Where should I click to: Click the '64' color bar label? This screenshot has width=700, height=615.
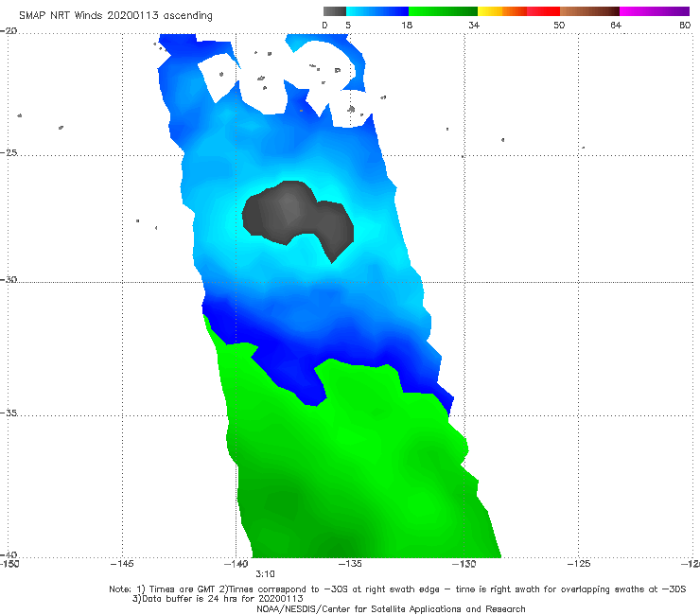pos(616,25)
